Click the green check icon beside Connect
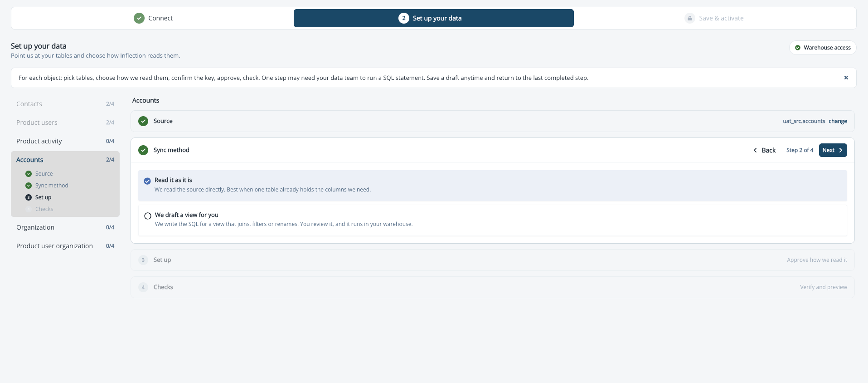The height and width of the screenshot is (383, 868). tap(139, 18)
